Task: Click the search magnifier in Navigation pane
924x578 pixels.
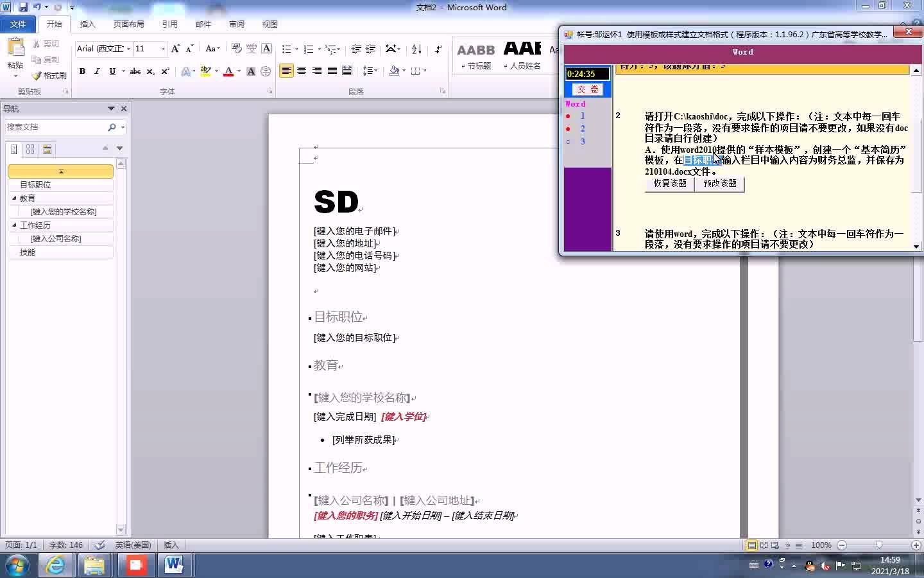Action: pos(112,127)
